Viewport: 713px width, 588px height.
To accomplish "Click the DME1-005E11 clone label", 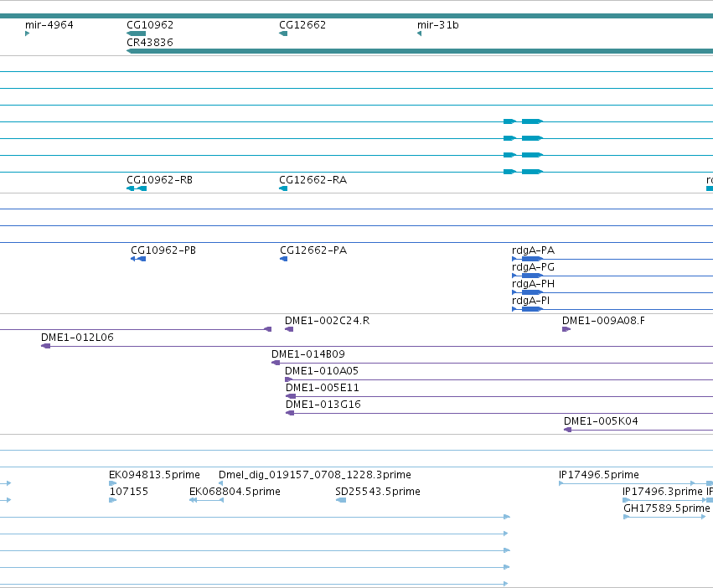I will pyautogui.click(x=323, y=388).
